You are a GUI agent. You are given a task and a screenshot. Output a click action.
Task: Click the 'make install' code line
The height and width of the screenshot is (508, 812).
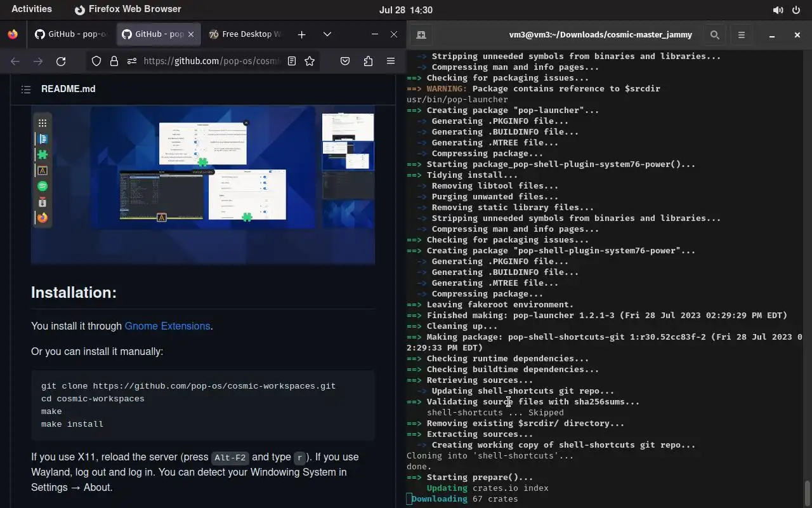(72, 424)
